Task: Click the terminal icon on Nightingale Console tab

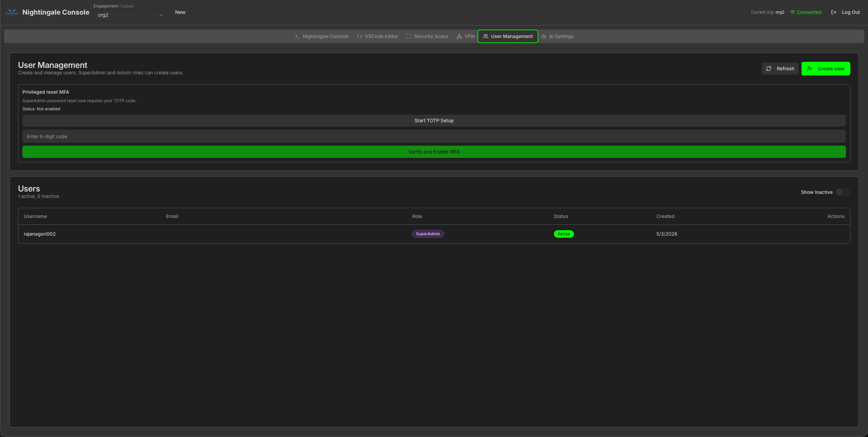Action: click(297, 36)
